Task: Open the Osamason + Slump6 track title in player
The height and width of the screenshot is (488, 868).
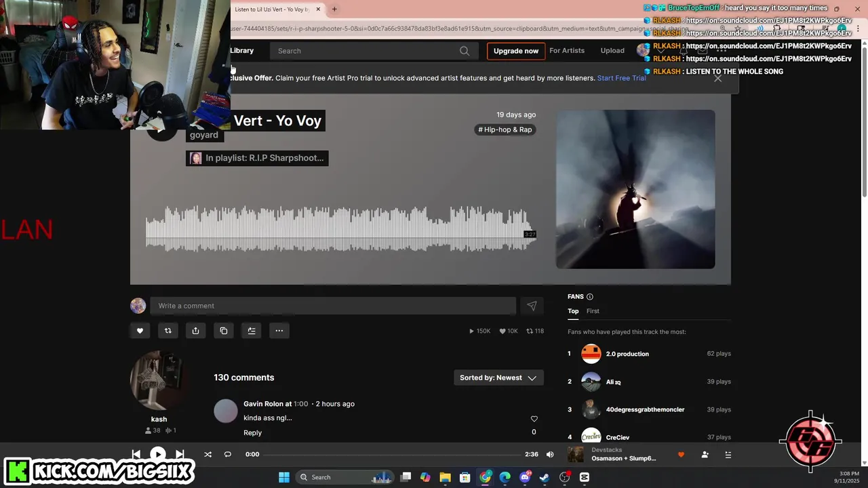Action: coord(623,459)
